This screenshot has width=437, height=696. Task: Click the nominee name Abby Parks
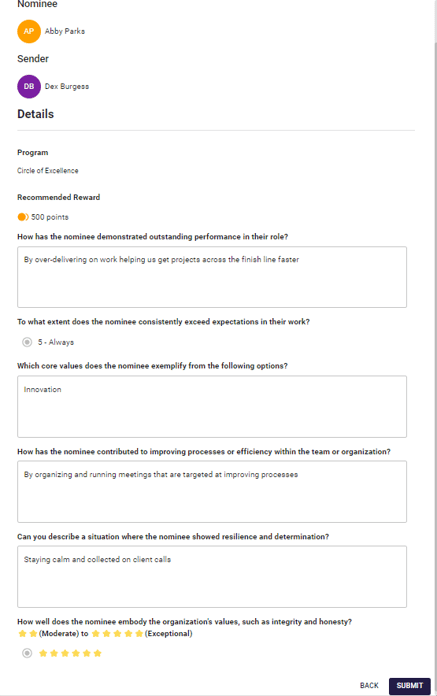tap(65, 31)
